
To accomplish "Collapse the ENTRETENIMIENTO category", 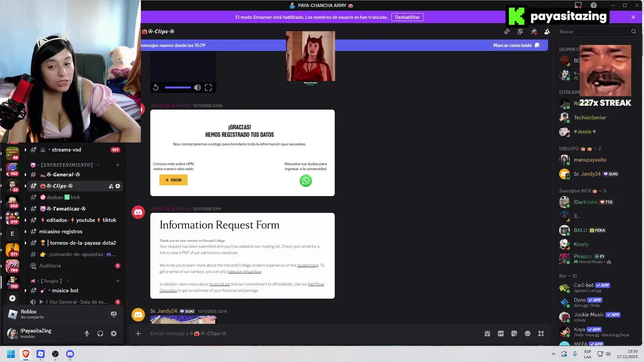I will pos(65,165).
